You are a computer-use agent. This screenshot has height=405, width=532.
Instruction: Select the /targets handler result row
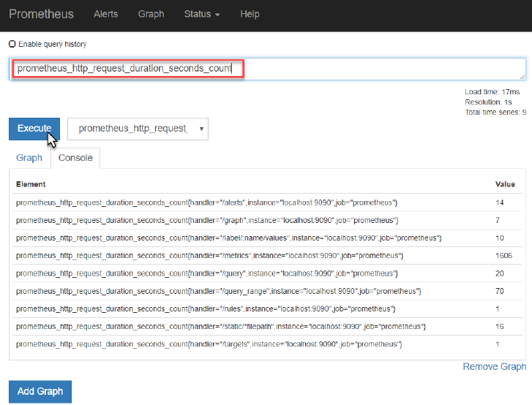tap(267, 344)
